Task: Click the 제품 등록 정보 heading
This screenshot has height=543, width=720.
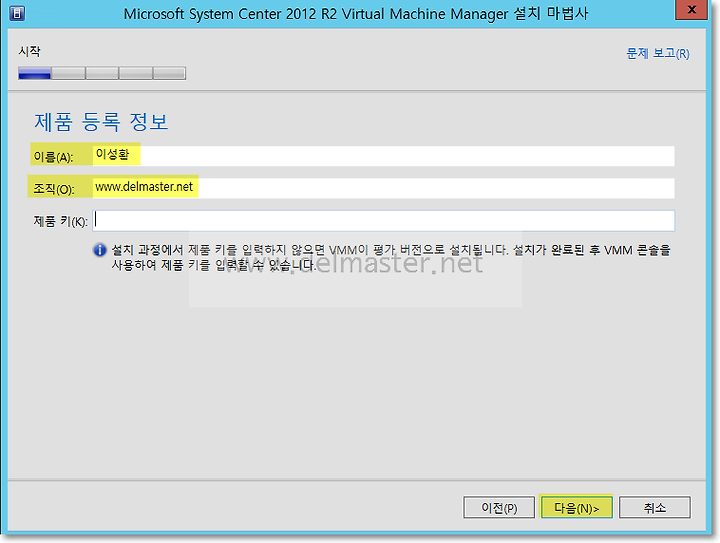Action: (101, 122)
